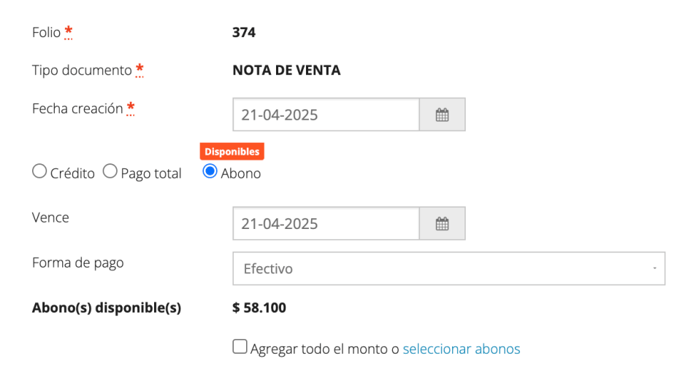Follow the seleccionar abonos link
688x369 pixels.
(462, 349)
